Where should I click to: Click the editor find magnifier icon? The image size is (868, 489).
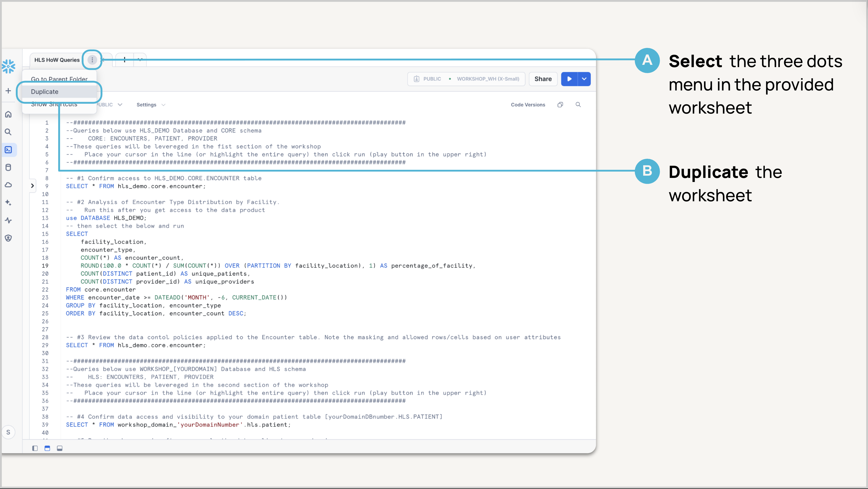[x=578, y=105]
